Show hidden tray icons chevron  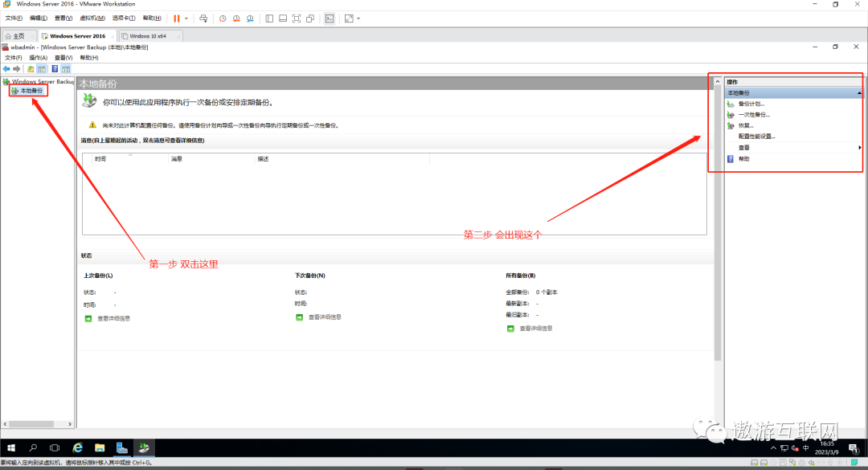(773, 448)
